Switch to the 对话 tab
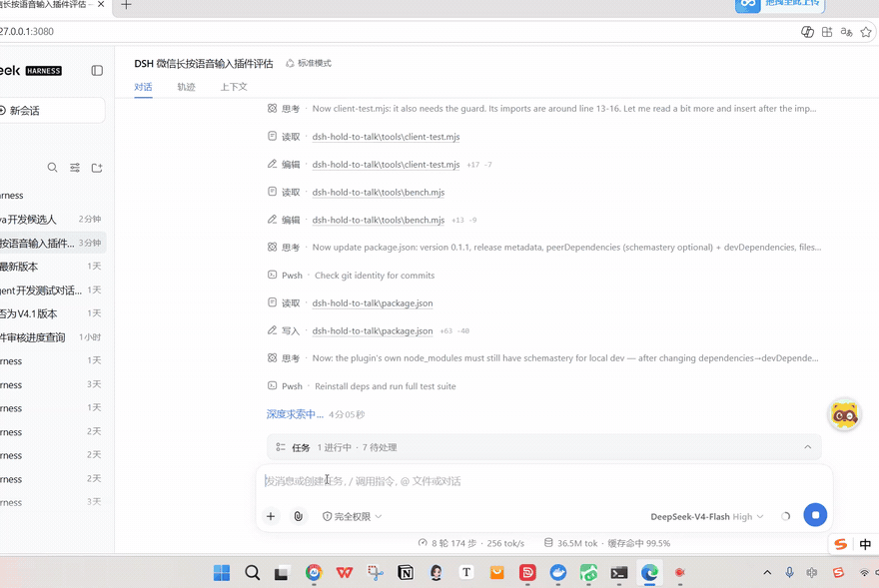This screenshot has height=588, width=879. tap(143, 87)
